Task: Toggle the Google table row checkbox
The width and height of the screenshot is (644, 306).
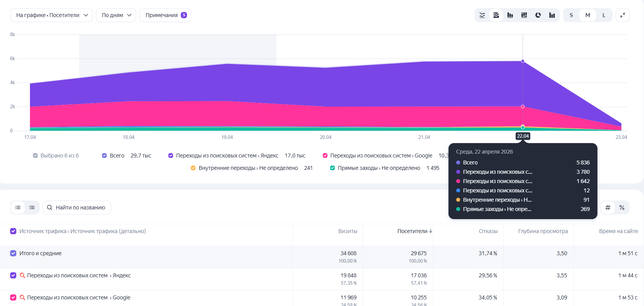Action: click(13, 297)
